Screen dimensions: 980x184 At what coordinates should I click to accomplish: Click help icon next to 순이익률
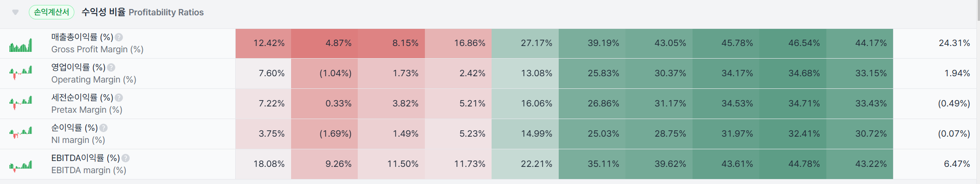click(104, 128)
